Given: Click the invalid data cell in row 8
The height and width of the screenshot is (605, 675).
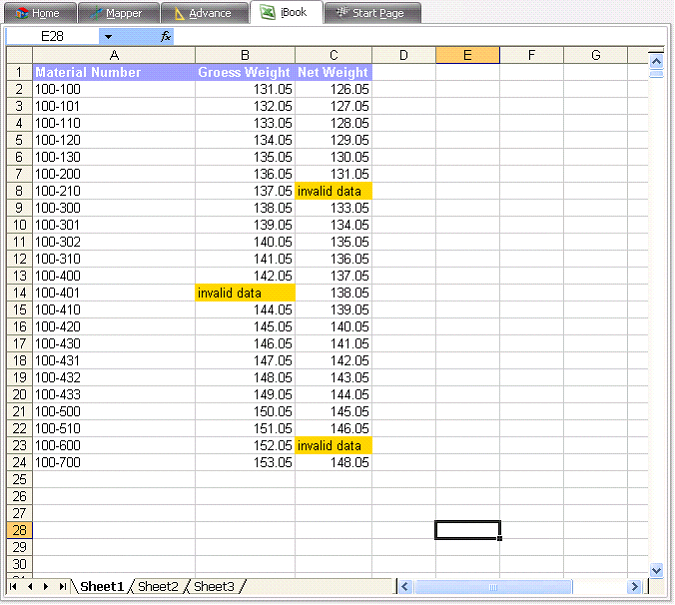Looking at the screenshot, I should click(x=333, y=191).
